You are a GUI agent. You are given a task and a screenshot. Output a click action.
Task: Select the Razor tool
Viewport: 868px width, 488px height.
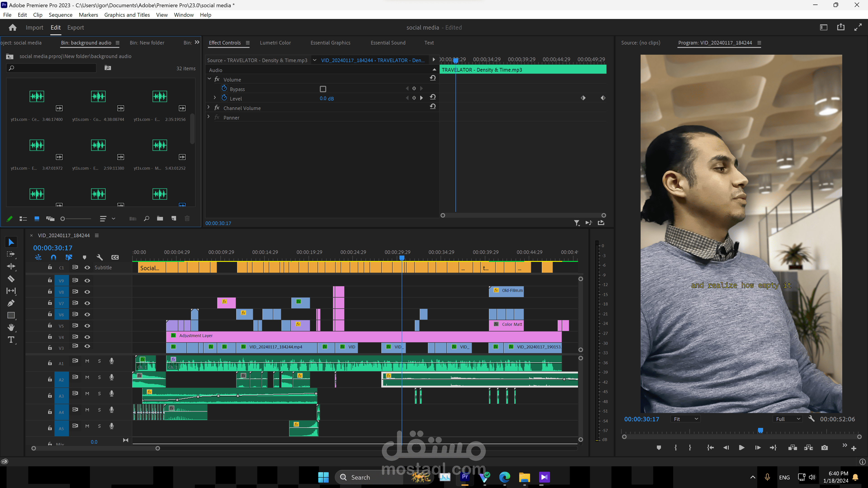(x=11, y=279)
